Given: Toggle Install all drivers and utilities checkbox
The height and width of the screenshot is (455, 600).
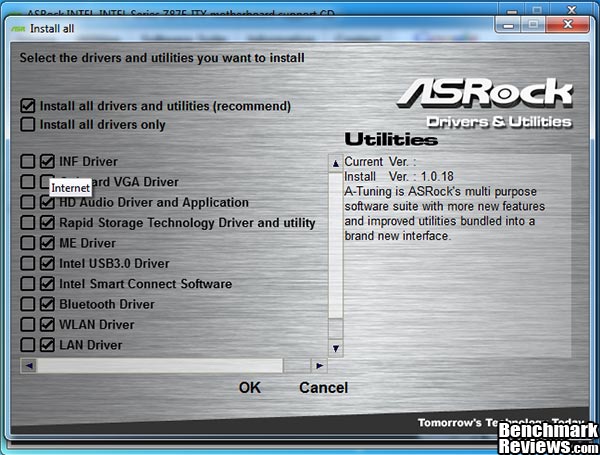Looking at the screenshot, I should (x=28, y=105).
